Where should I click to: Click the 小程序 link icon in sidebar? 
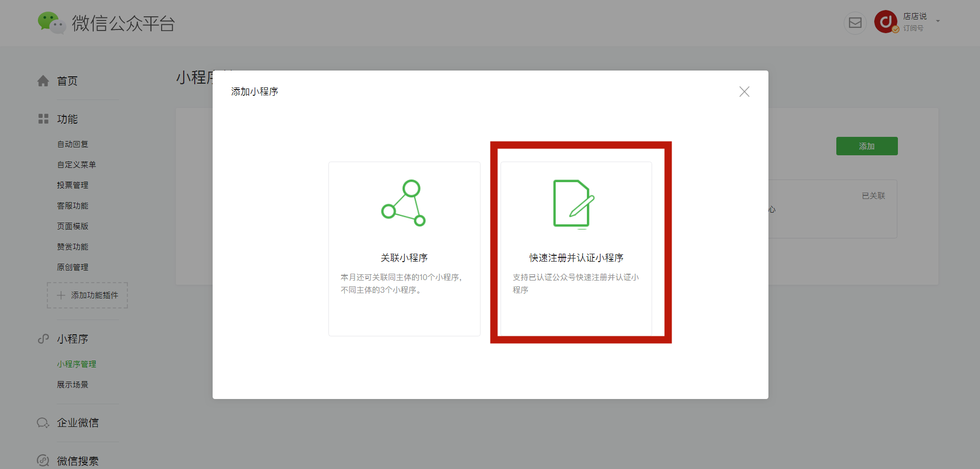[x=43, y=339]
